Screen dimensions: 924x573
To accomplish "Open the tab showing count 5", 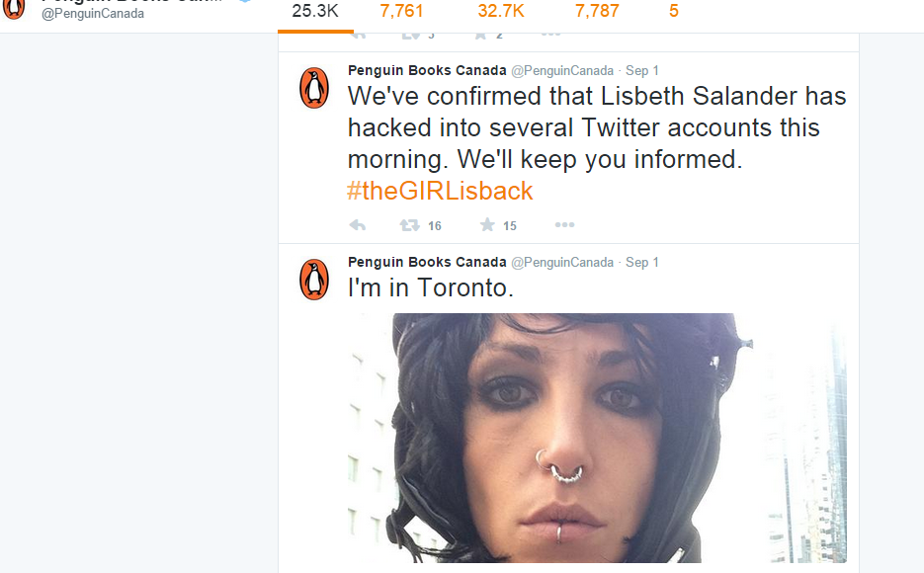I will (x=674, y=11).
